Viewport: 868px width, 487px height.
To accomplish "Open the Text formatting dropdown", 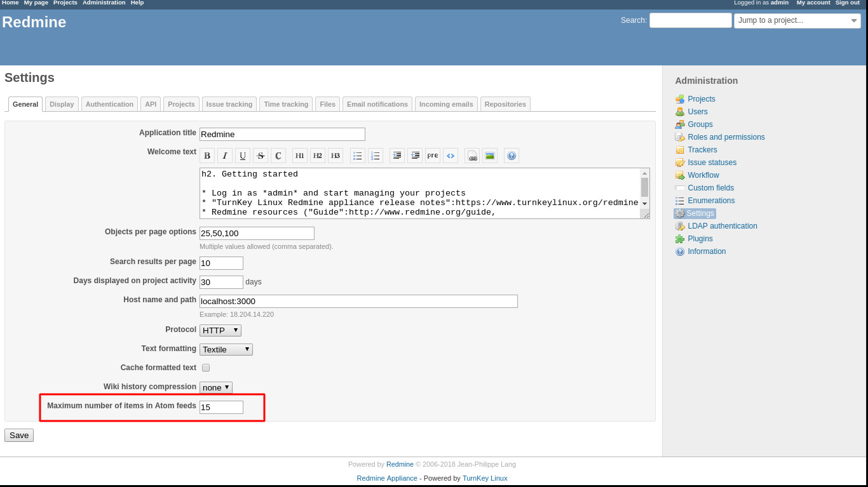I will [x=226, y=349].
